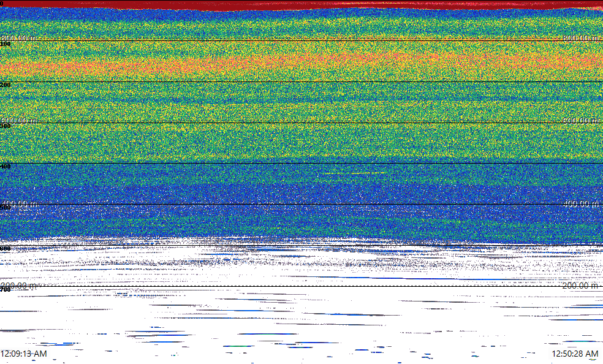This screenshot has width=603, height=364.
Task: Click the right-side 800.00 m range label
Action: point(581,37)
